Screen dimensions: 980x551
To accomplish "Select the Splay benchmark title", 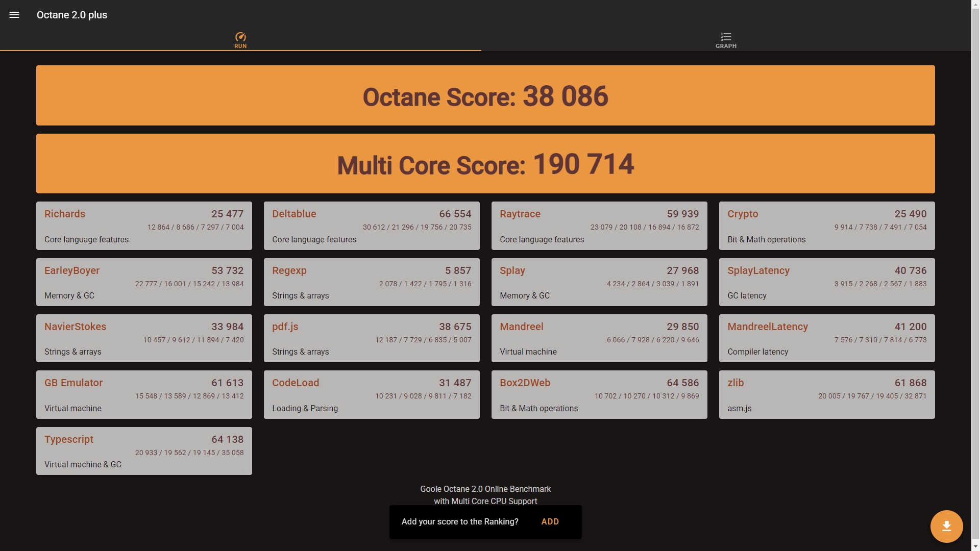I will click(512, 270).
